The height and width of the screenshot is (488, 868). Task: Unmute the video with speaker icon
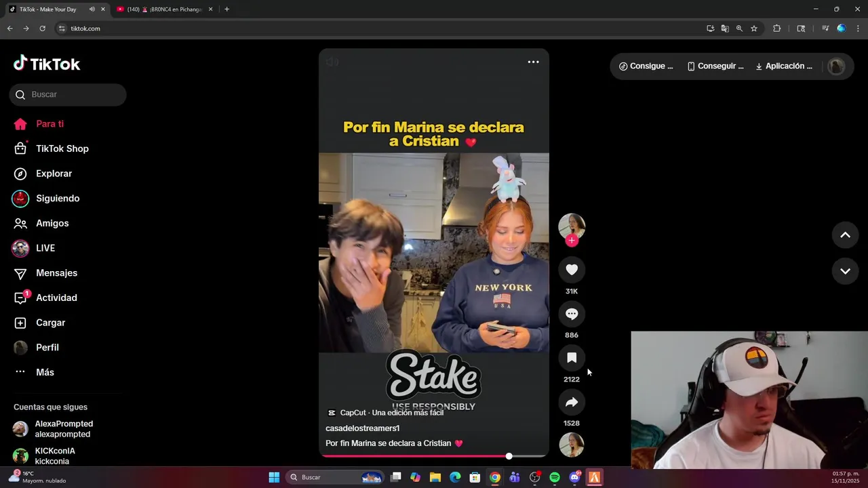coord(332,62)
